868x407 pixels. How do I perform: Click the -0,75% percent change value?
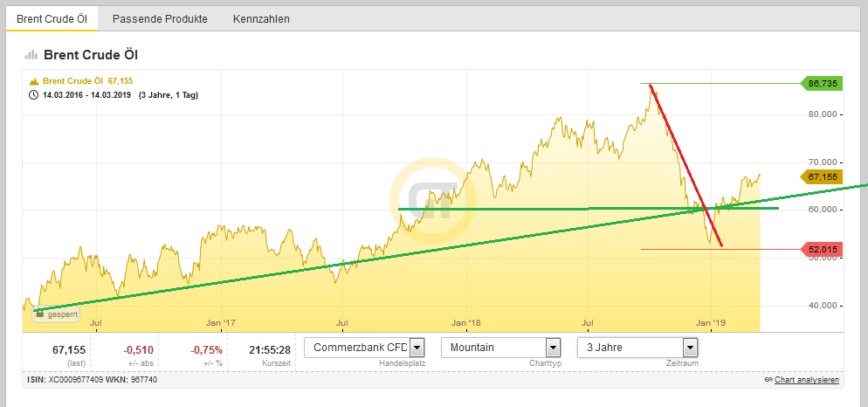point(206,350)
